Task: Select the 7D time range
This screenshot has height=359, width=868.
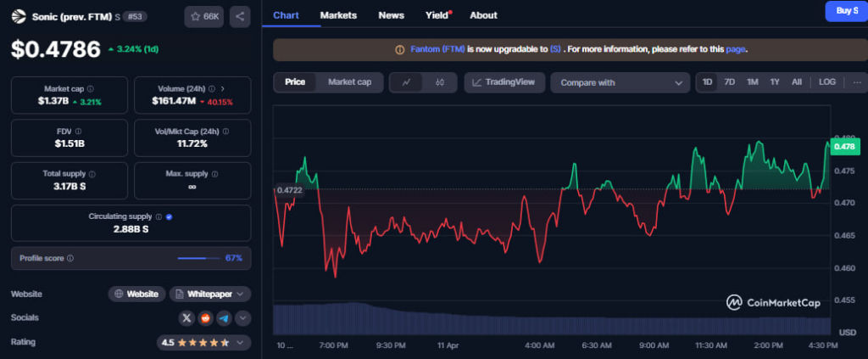Action: coord(729,82)
